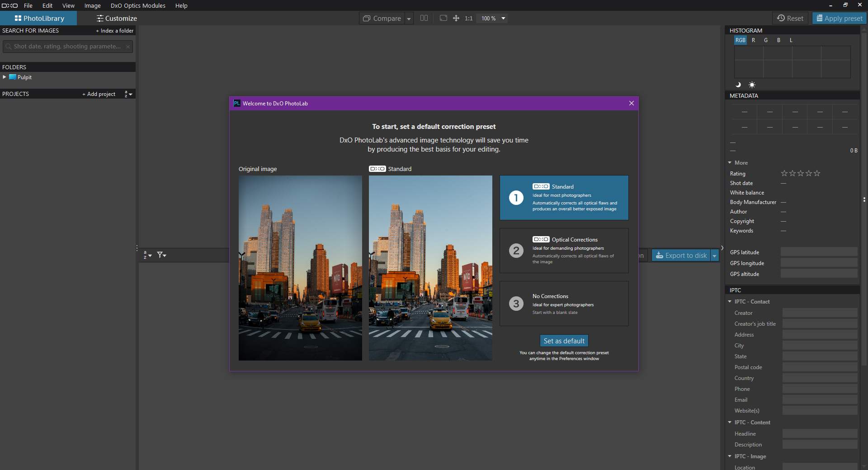Select the move/pan tool icon
This screenshot has width=868, height=470.
point(456,18)
